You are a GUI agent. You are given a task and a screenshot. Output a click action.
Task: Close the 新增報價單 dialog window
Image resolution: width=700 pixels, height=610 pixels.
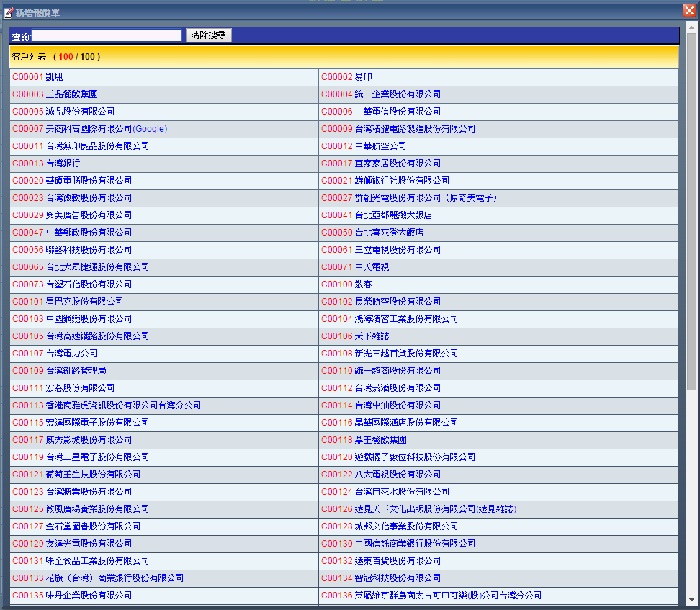point(688,11)
